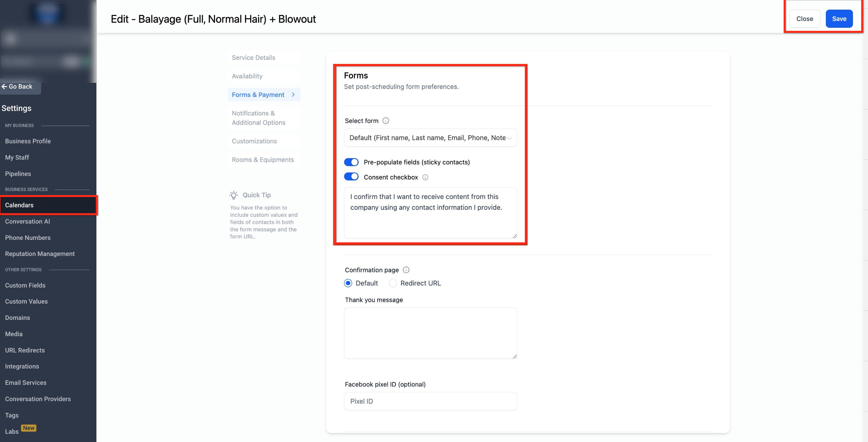The image size is (868, 442).
Task: Disable the Consent checkbox toggle
Action: click(351, 177)
